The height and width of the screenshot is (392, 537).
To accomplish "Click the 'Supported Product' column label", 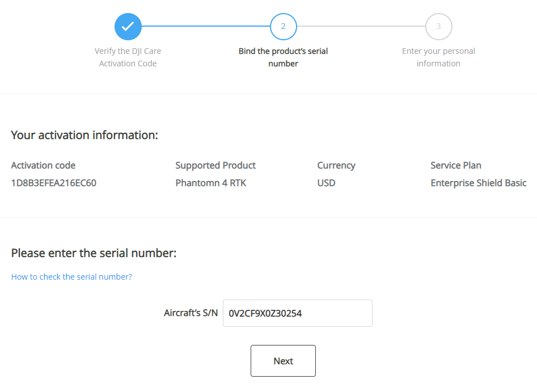I will [215, 166].
